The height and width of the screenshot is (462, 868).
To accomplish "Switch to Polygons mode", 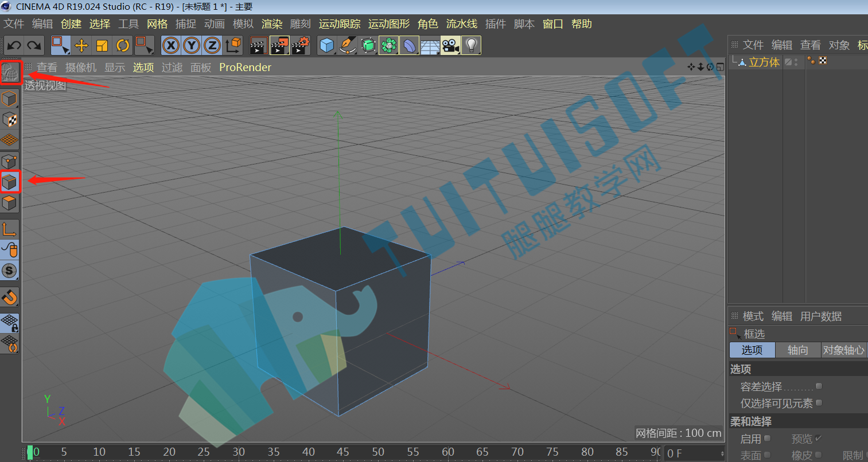I will click(10, 203).
